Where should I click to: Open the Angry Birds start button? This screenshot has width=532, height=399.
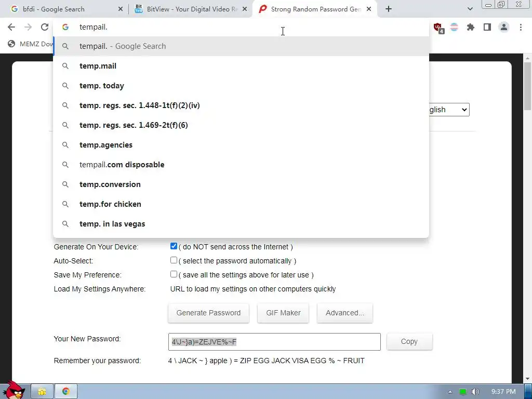pyautogui.click(x=14, y=390)
